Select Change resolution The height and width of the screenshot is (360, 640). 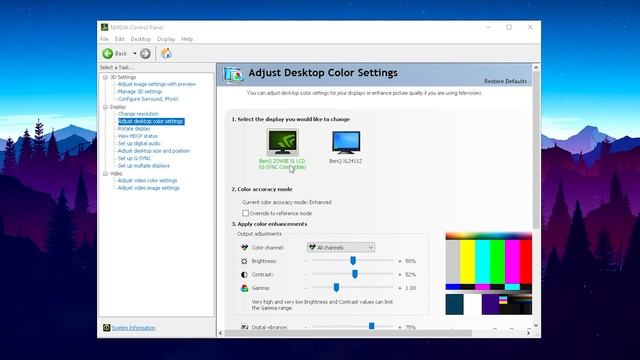point(138,114)
